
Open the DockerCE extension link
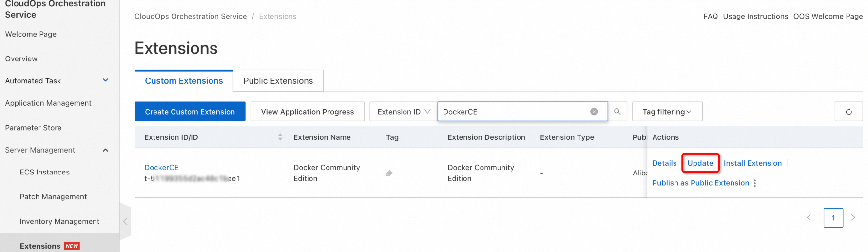click(x=161, y=168)
